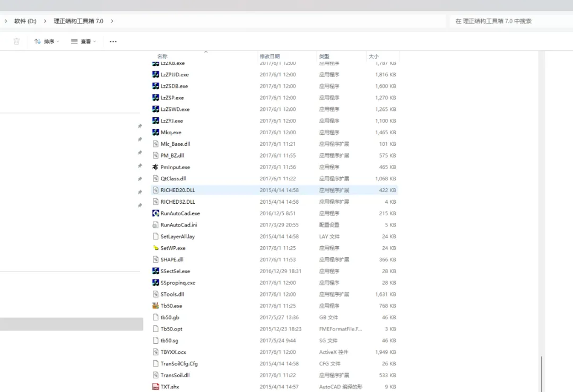Click the 1,068 KB size of QtClass.dll

click(x=386, y=179)
